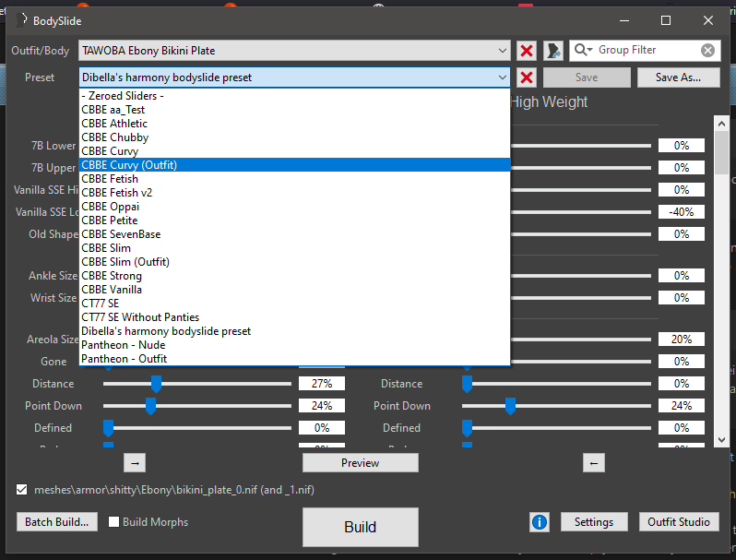736x560 pixels.
Task: Click the red X beside Preset dropdown
Action: pos(527,77)
